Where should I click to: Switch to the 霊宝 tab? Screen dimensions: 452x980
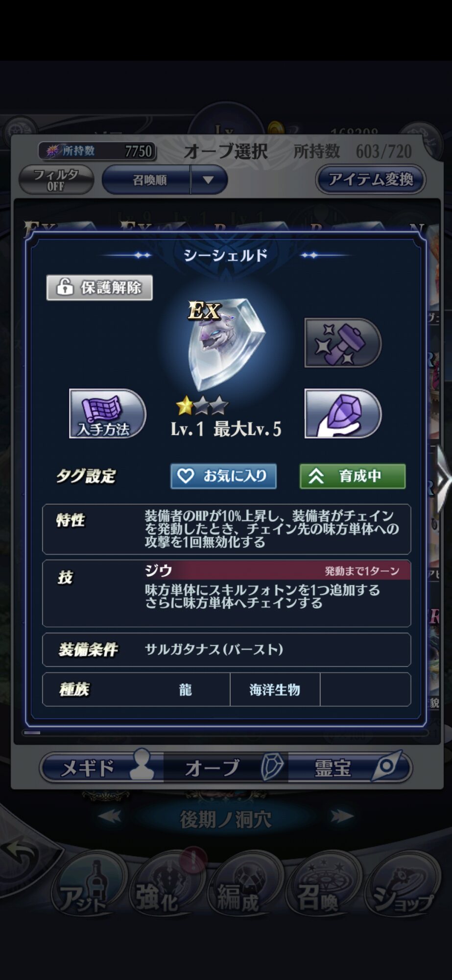point(350,767)
